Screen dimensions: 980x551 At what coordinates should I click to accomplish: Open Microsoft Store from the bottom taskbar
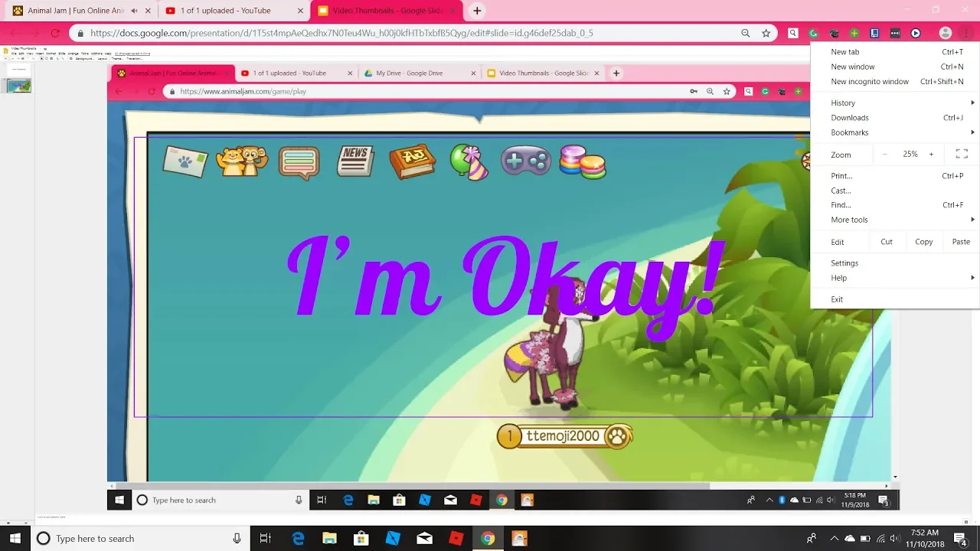click(361, 538)
